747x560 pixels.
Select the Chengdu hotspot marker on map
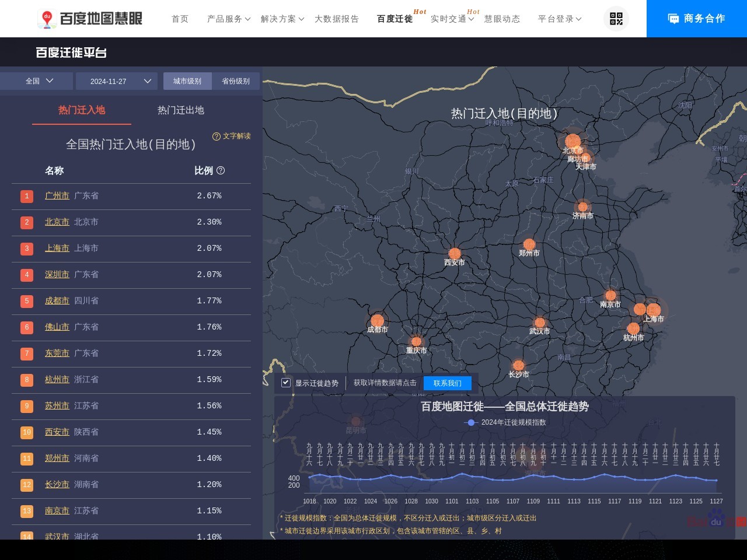(378, 320)
